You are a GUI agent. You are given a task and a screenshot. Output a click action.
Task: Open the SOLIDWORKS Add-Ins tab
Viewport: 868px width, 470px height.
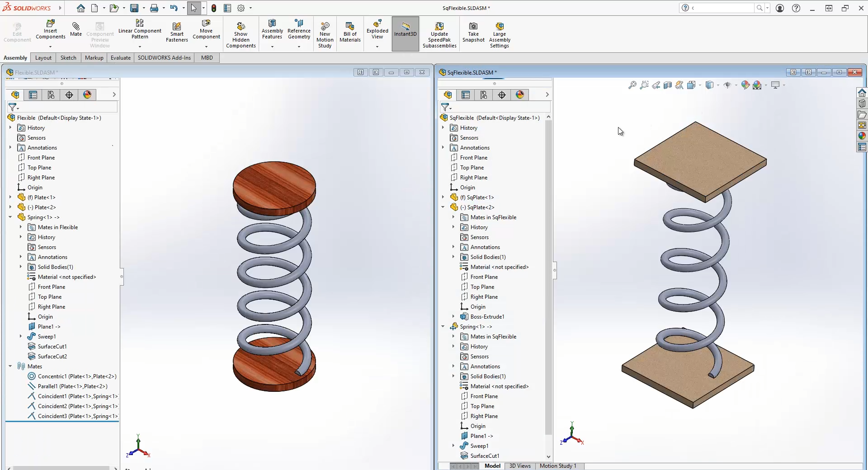point(164,58)
